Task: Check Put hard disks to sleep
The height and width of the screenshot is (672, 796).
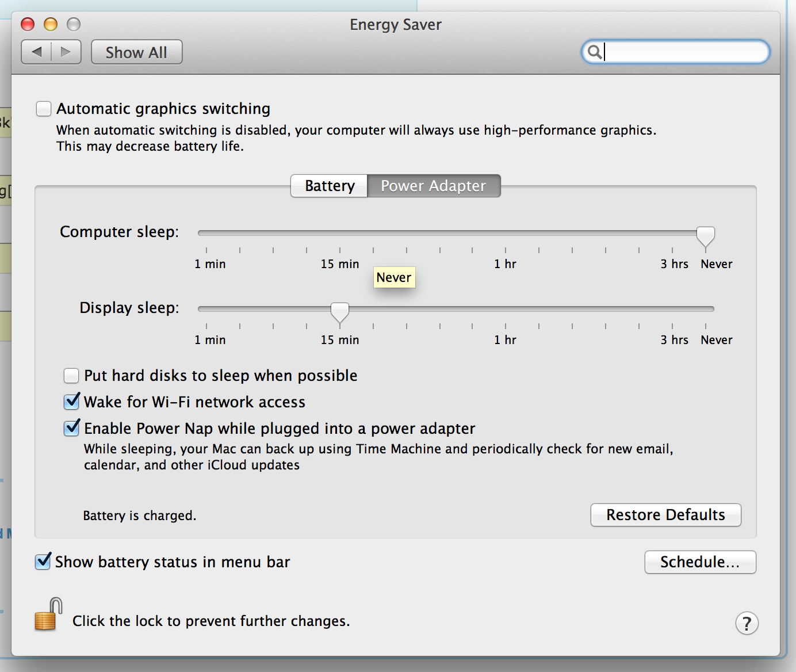Action: point(71,376)
